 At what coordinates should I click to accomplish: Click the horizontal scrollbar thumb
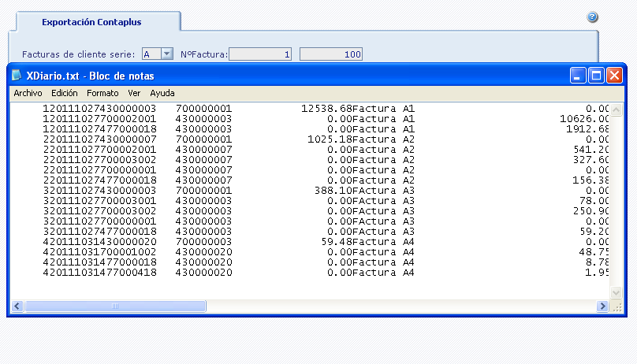(115, 306)
